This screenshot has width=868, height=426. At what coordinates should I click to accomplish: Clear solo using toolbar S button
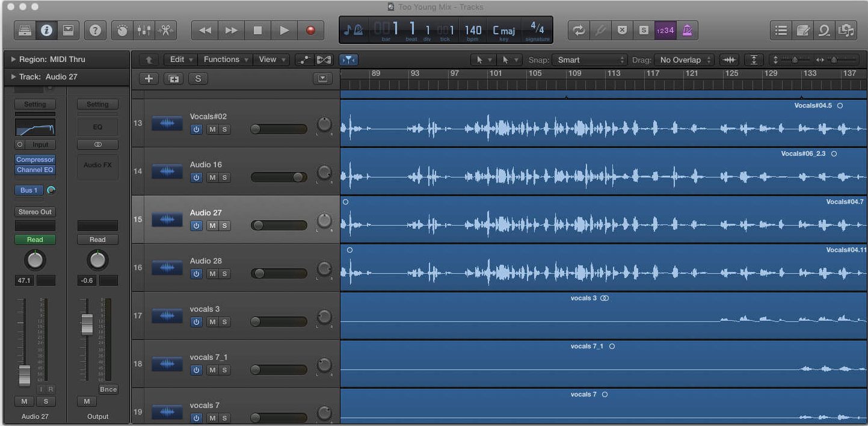644,30
